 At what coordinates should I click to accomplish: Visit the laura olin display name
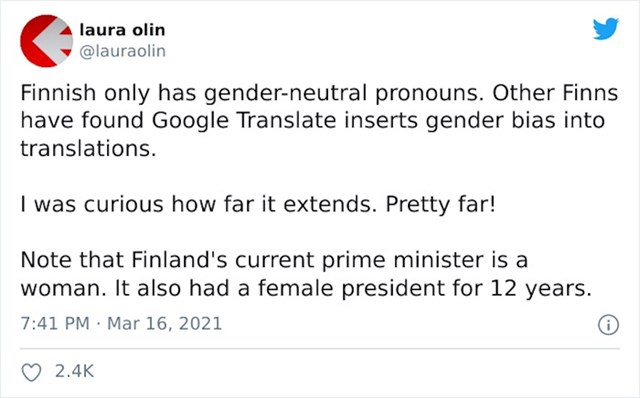point(122,30)
